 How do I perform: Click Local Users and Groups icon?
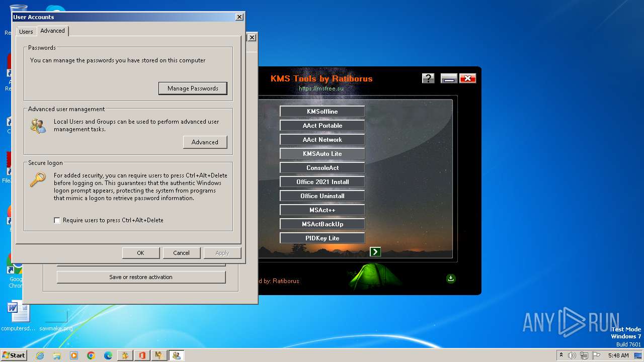[x=38, y=126]
